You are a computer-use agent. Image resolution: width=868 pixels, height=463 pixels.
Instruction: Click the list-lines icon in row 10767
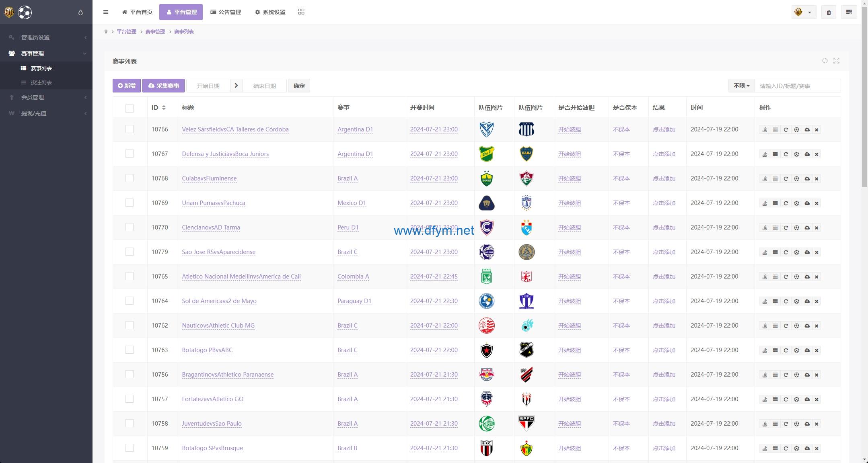click(x=775, y=154)
